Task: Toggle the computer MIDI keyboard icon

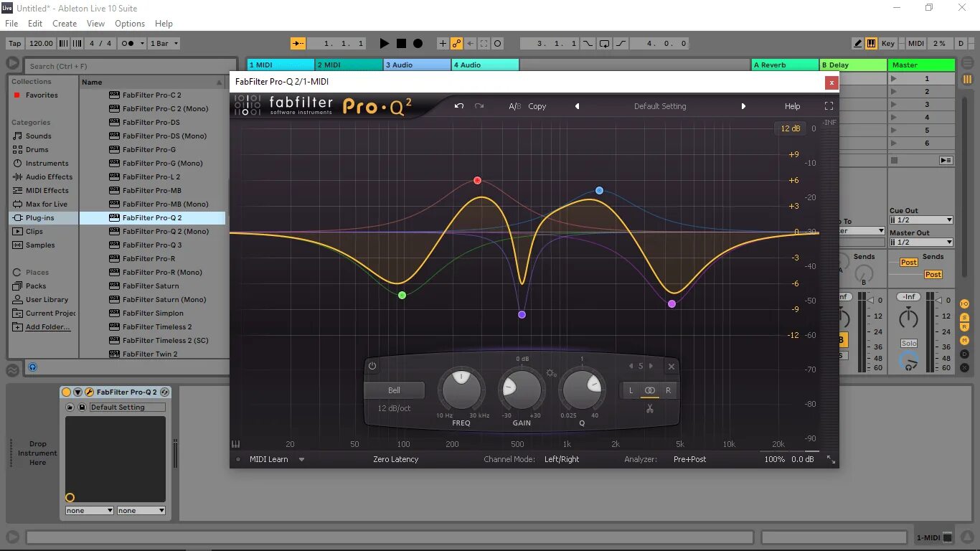Action: tap(871, 43)
